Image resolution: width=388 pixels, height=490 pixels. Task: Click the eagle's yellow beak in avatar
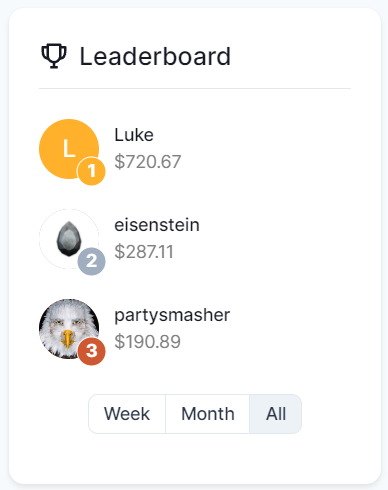[x=68, y=339]
